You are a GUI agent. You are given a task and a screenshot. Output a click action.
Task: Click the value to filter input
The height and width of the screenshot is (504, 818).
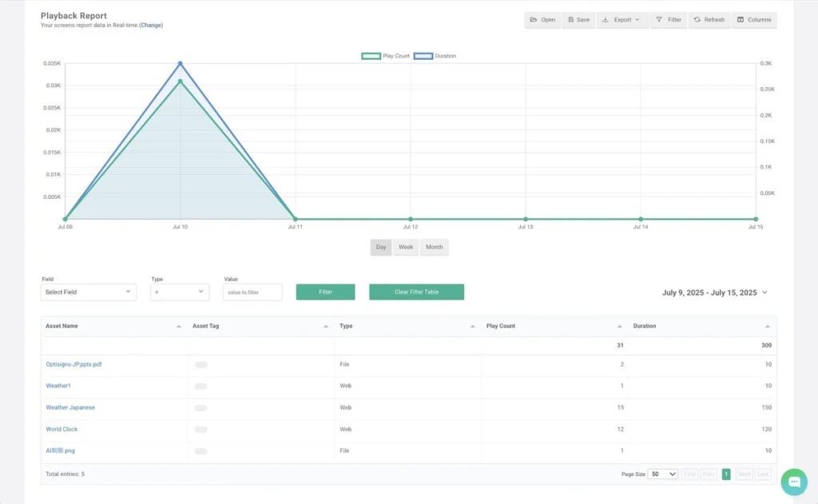pos(252,292)
